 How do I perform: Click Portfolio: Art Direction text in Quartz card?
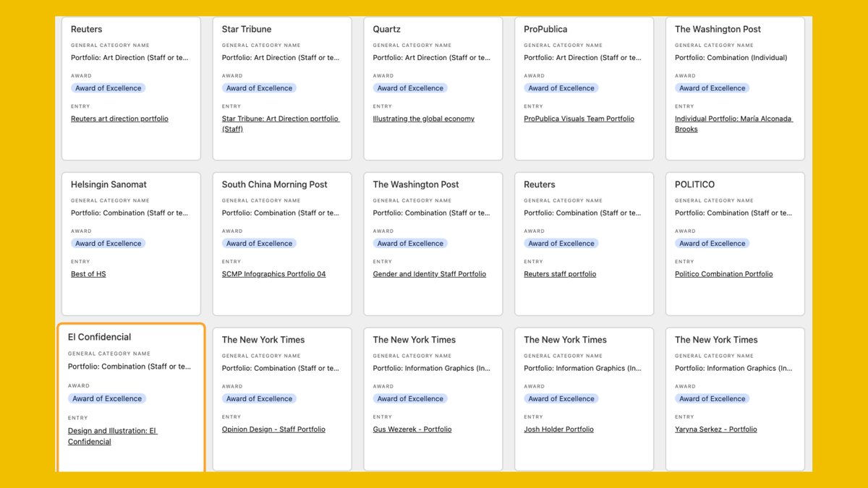click(431, 58)
